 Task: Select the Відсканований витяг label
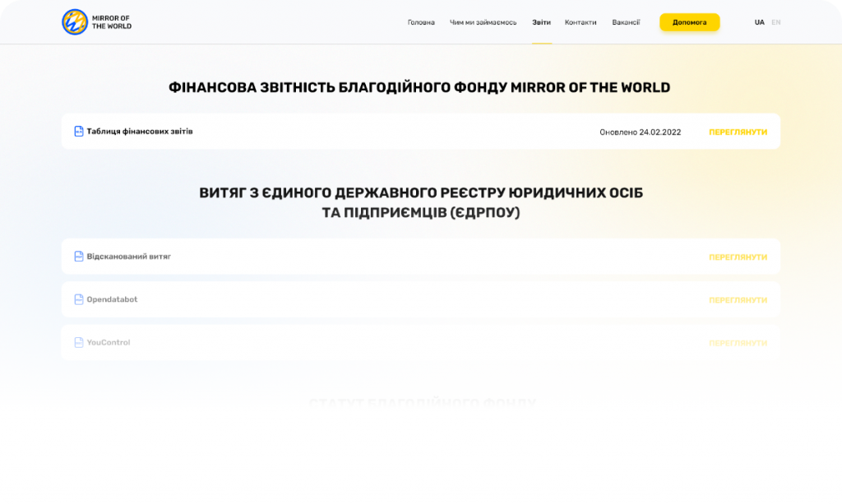129,257
